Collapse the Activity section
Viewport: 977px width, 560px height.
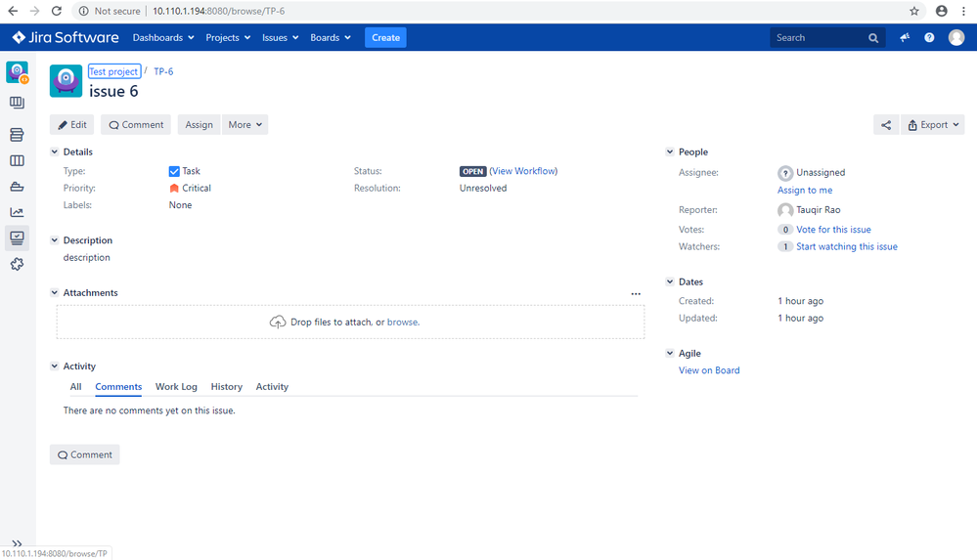point(54,366)
